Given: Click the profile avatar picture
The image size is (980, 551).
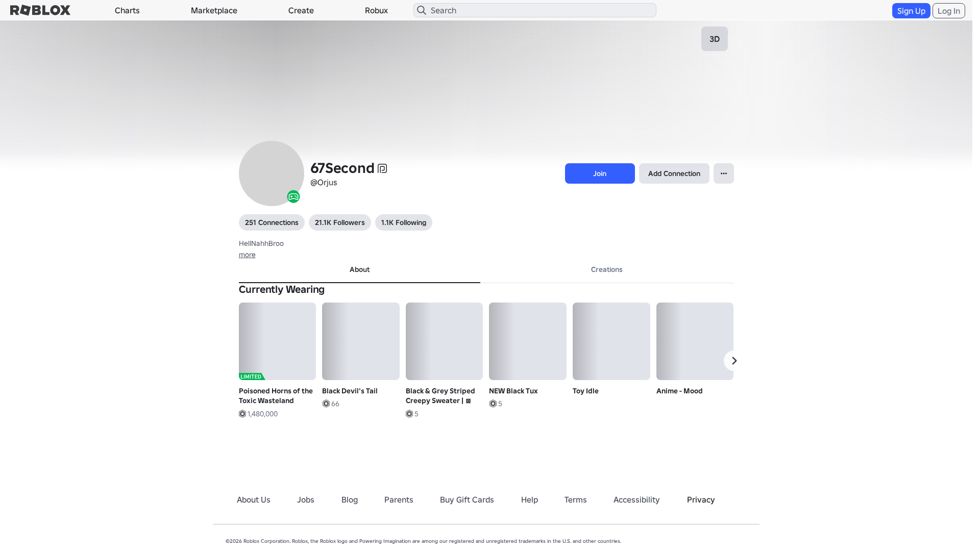Looking at the screenshot, I should 272,173.
